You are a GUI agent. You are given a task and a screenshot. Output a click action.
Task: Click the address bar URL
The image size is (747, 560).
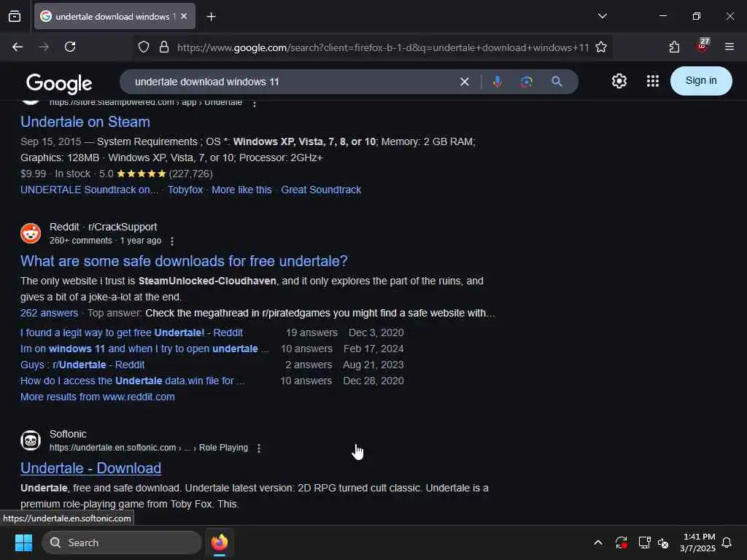383,47
